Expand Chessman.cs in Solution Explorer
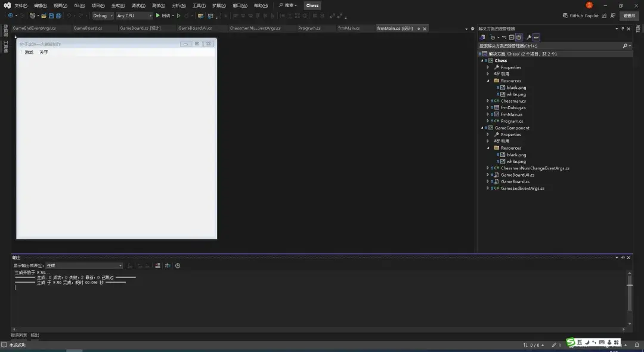 [x=489, y=101]
